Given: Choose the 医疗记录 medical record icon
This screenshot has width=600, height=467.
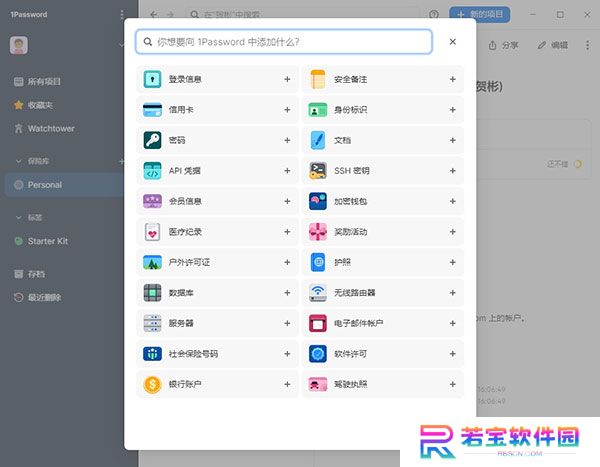Looking at the screenshot, I should click(x=152, y=232).
